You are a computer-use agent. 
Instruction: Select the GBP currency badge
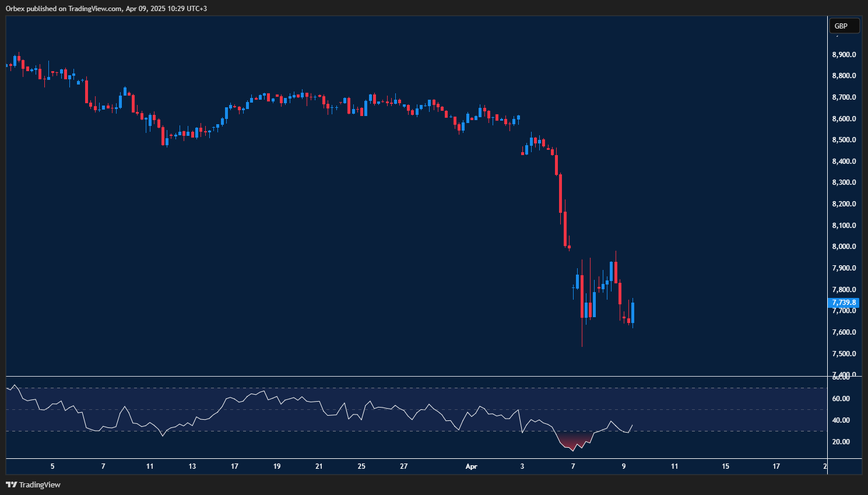point(844,26)
